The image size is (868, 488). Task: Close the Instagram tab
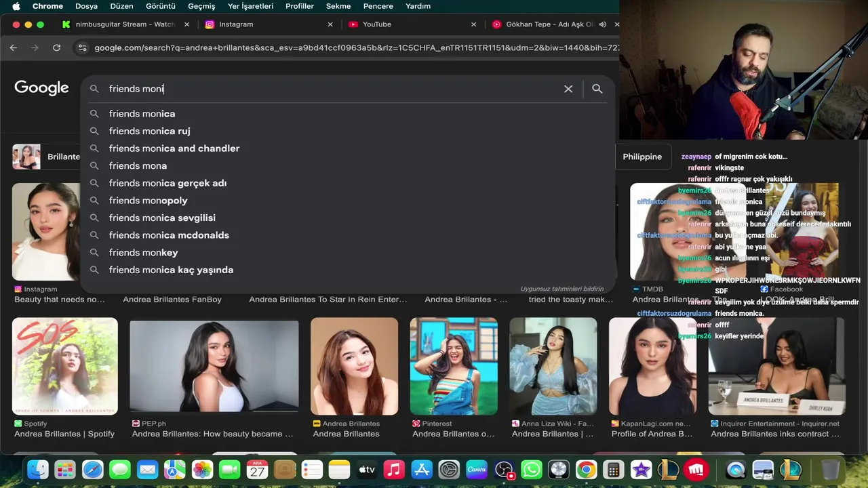(x=330, y=24)
